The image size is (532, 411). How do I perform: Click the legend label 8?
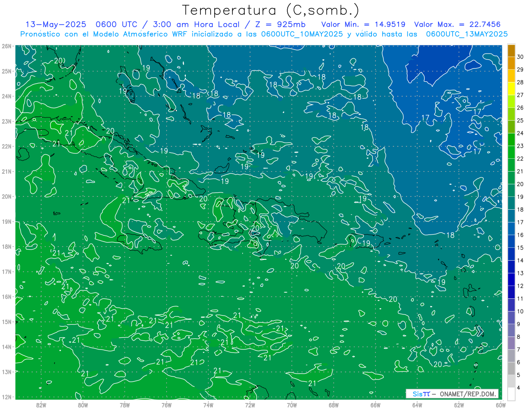(x=520, y=337)
